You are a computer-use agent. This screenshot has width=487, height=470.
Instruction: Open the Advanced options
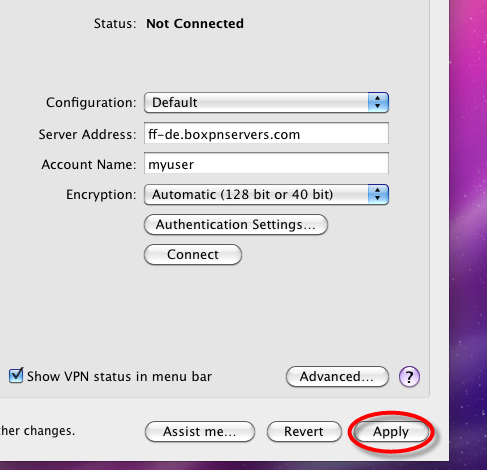337,377
